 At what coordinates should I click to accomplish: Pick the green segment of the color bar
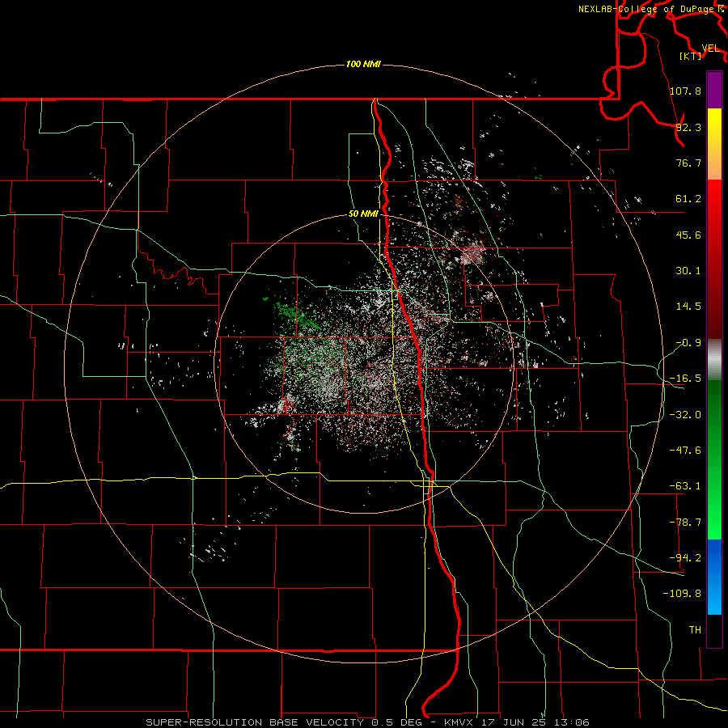coord(714,459)
